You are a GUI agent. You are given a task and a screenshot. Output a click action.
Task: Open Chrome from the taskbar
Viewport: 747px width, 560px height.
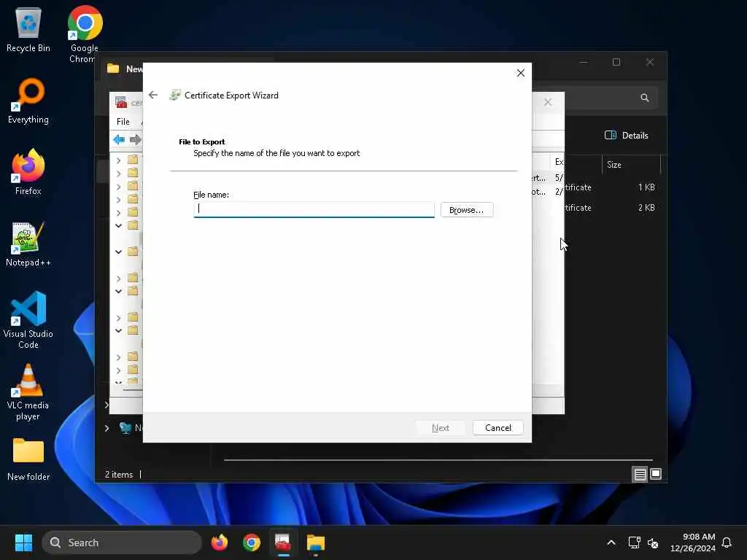tap(251, 542)
